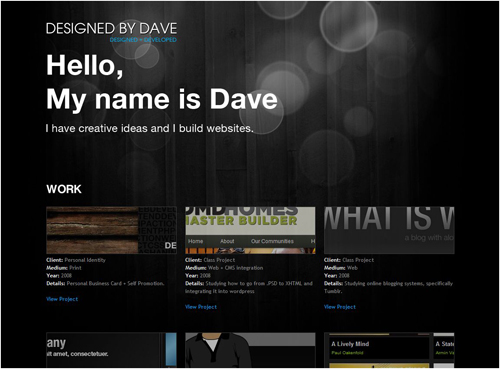
Task: Open the Personal Identity wood texture thumbnail
Action: [111, 230]
